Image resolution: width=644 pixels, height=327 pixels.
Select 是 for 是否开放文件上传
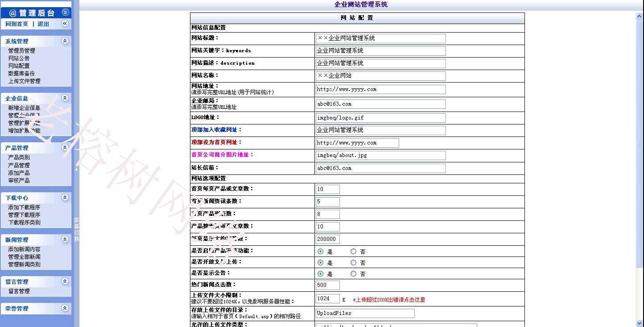tap(320, 263)
